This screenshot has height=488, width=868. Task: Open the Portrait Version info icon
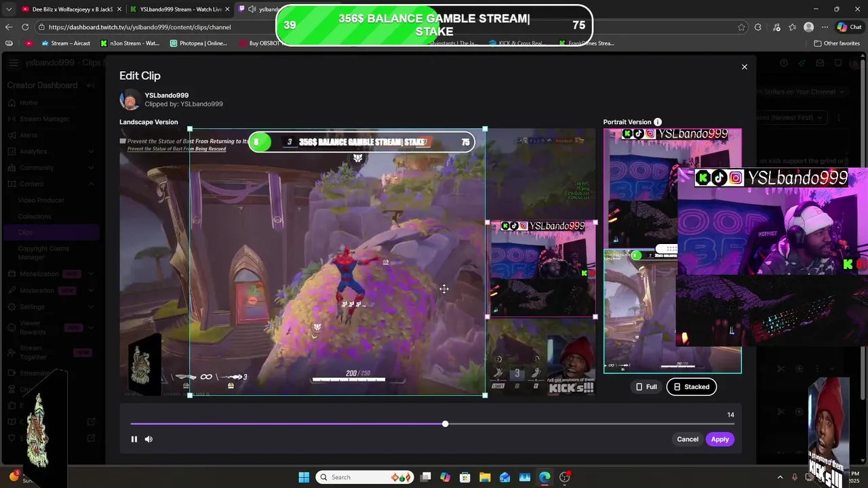(x=658, y=122)
